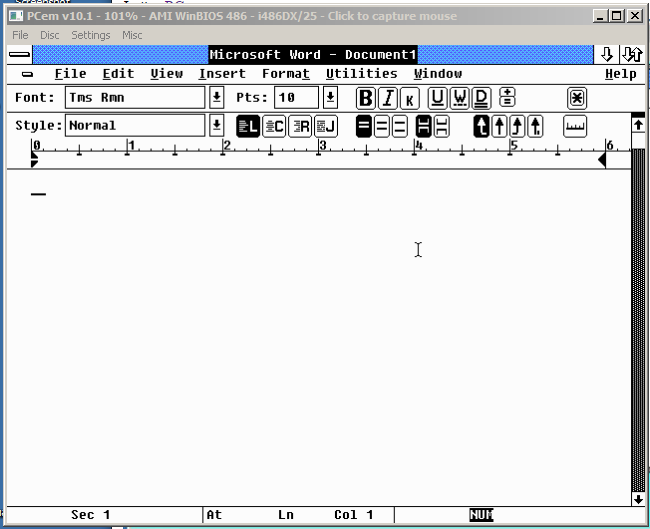Set single line spacing
Screen dimensions: 650x529
coord(364,126)
